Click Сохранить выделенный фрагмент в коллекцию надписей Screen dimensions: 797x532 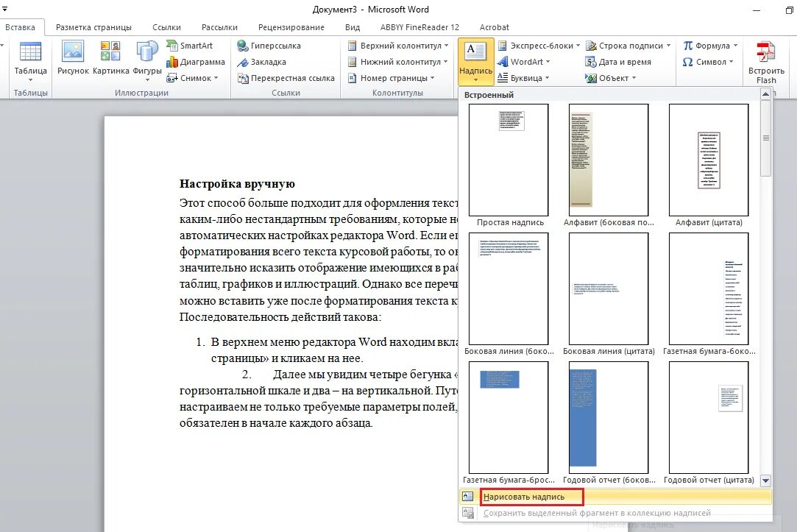click(615, 513)
